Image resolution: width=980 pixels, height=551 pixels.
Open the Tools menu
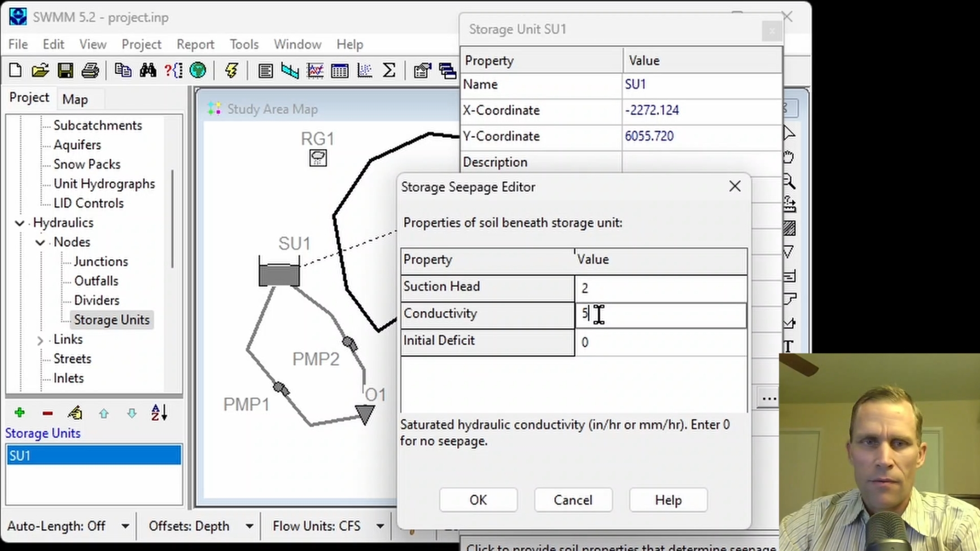tap(244, 44)
